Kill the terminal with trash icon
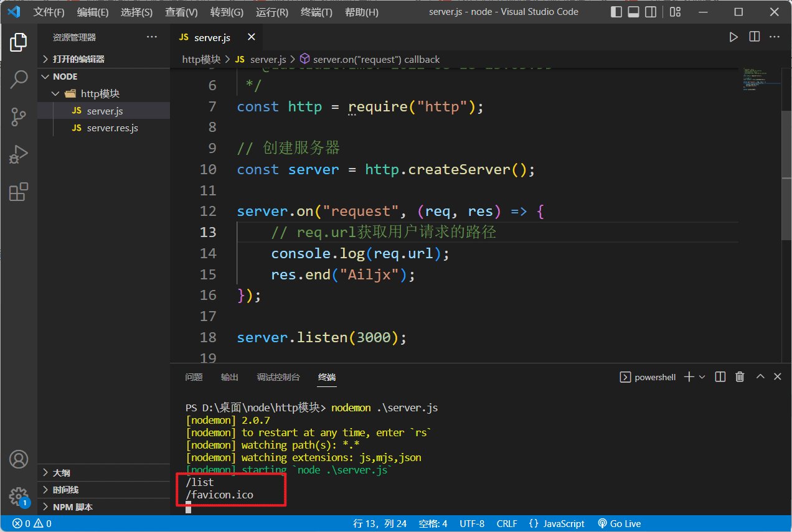This screenshot has height=532, width=792. point(740,377)
